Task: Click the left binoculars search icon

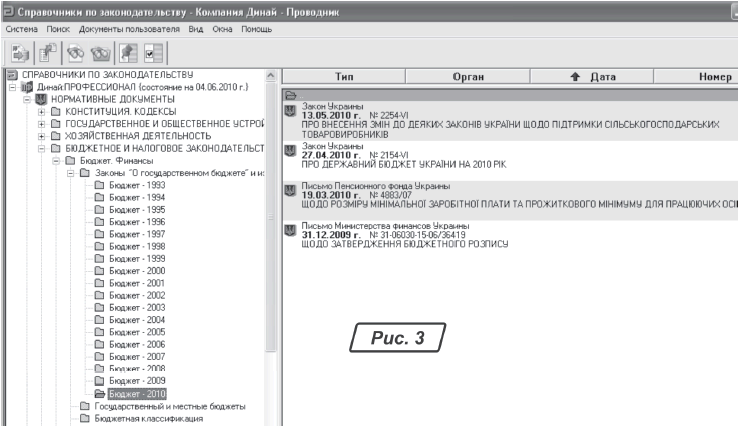Action: (x=75, y=53)
